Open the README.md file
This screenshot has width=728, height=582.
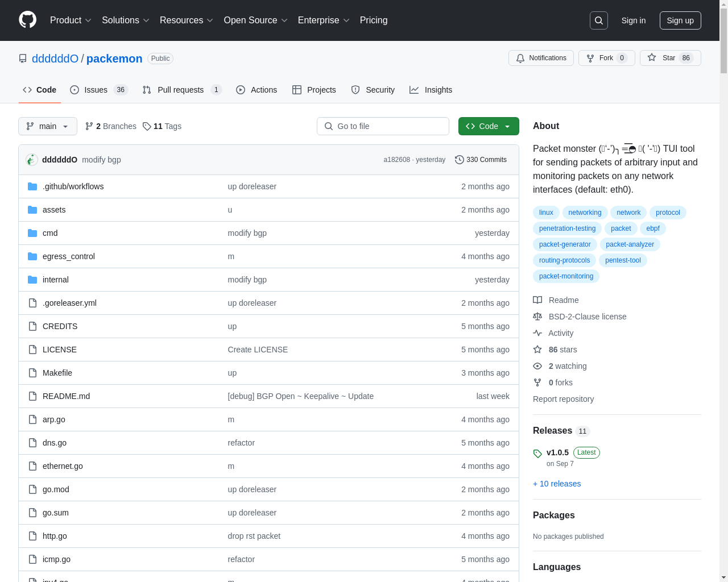[66, 396]
